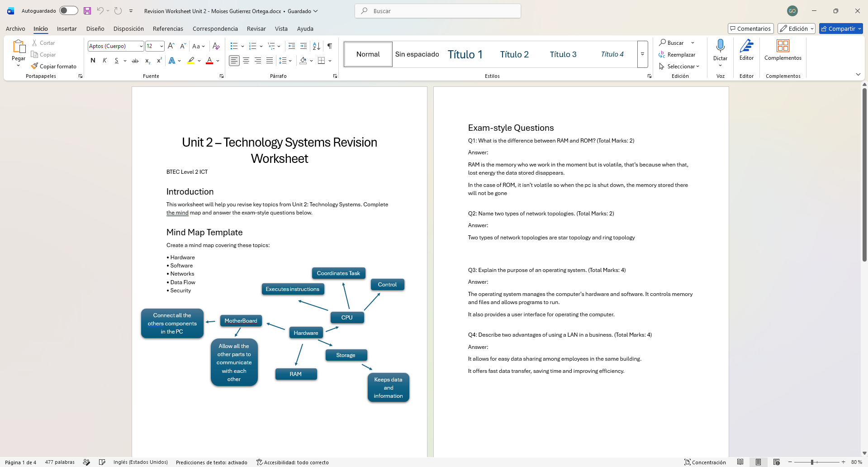Increase paragraph indent
This screenshot has height=467, width=868.
tap(304, 46)
